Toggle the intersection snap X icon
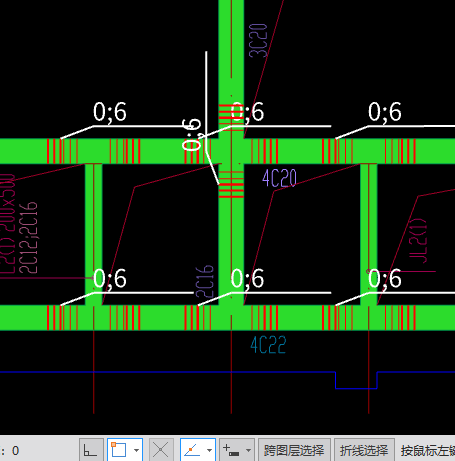 pyautogui.click(x=161, y=450)
